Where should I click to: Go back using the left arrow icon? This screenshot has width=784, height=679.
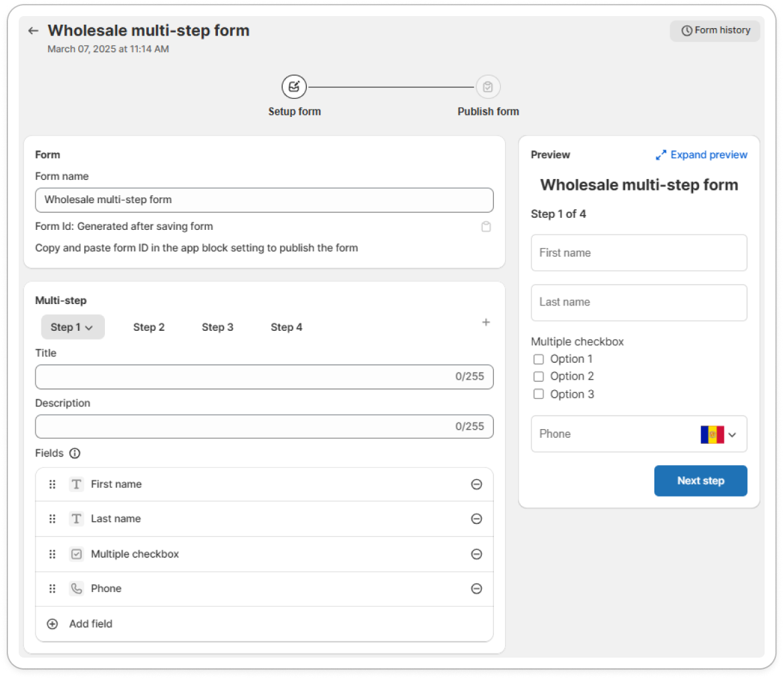pyautogui.click(x=33, y=31)
